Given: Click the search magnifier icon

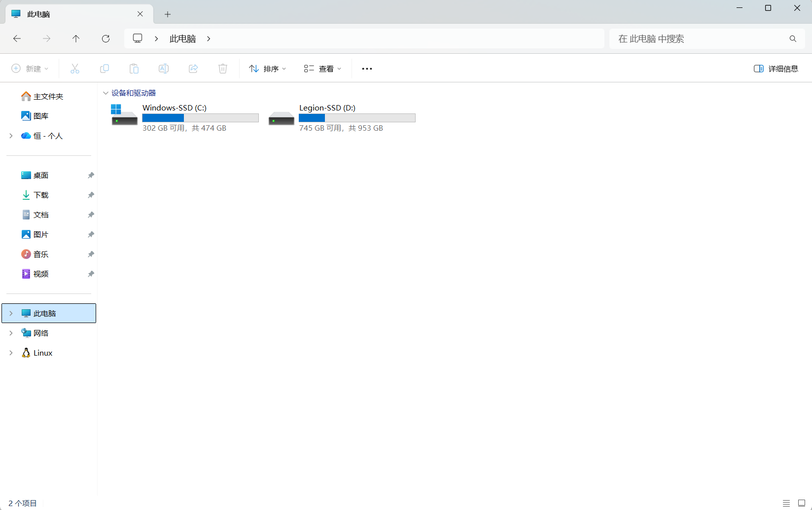Looking at the screenshot, I should [793, 38].
